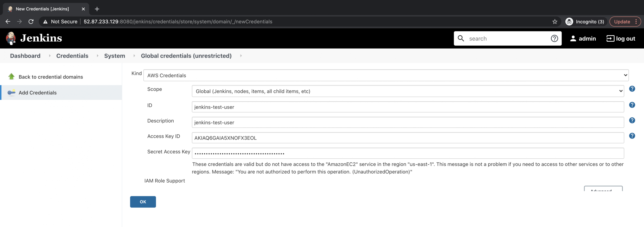Open help for the Scope field
Viewport: 644px width, 227px height.
click(x=633, y=89)
